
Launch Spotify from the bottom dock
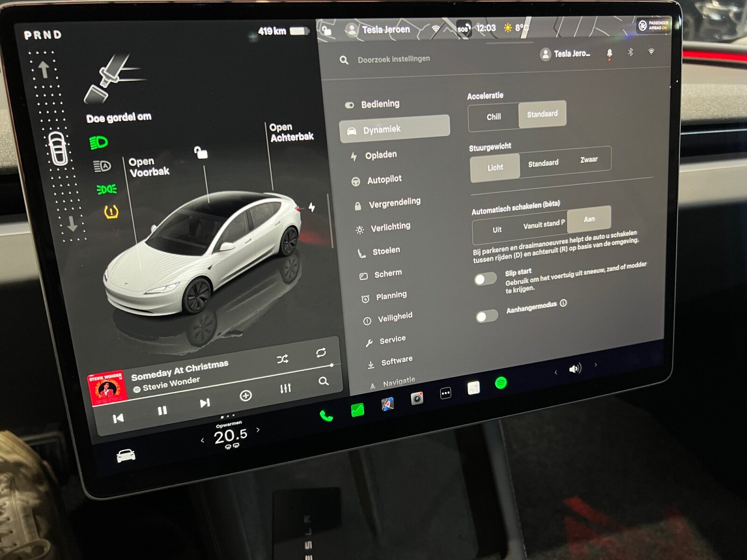pos(500,383)
